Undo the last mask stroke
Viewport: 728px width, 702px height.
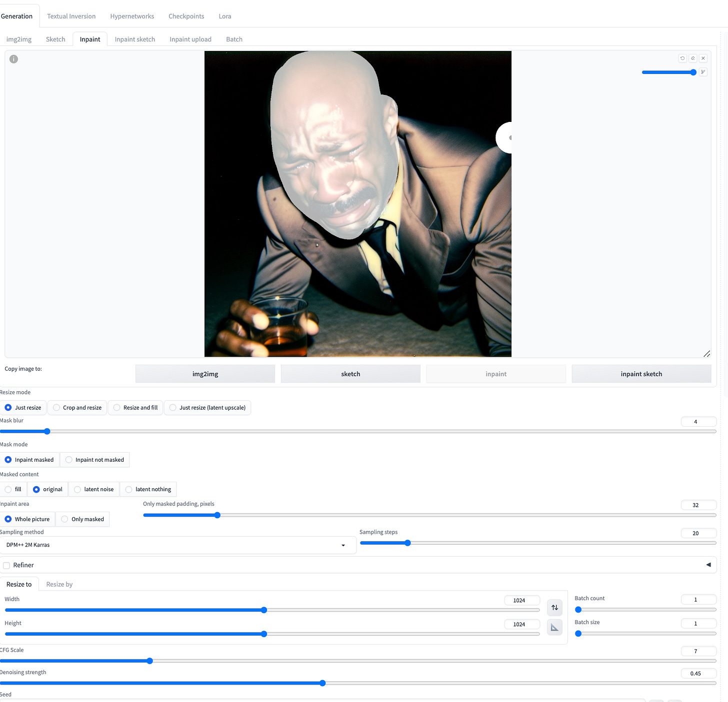(x=682, y=58)
